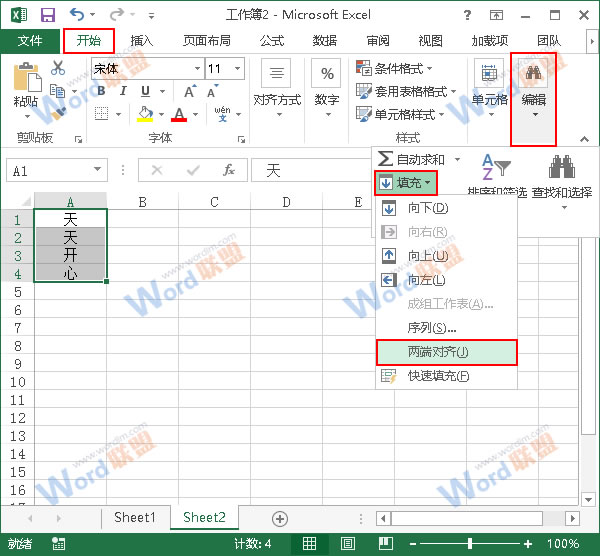
Task: Toggle underline formatting
Action: click(145, 91)
